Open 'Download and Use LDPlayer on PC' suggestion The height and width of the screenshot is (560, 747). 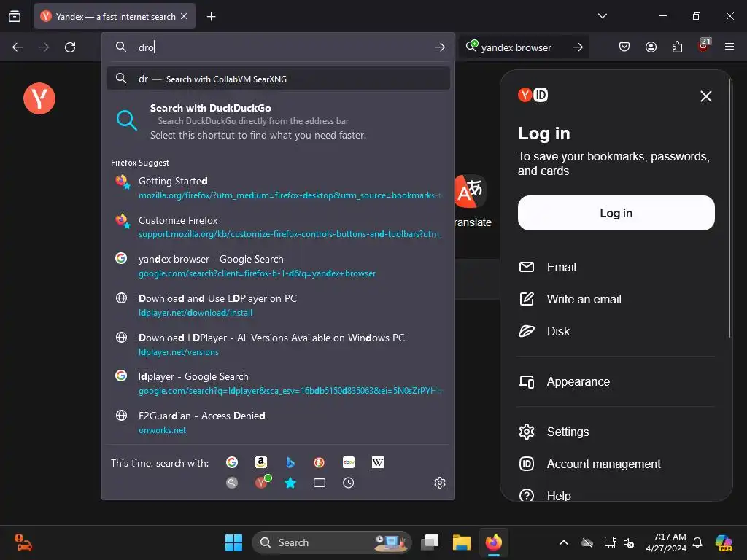(x=278, y=305)
